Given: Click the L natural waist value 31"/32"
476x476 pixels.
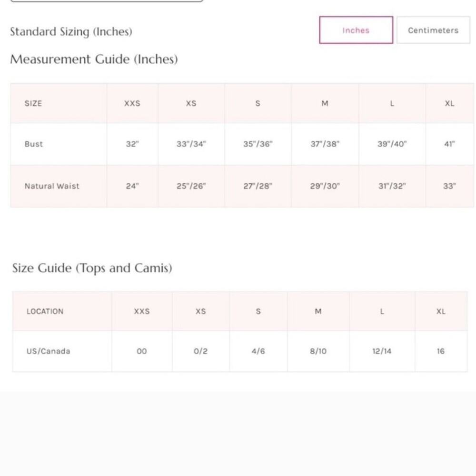Looking at the screenshot, I should coord(392,186).
